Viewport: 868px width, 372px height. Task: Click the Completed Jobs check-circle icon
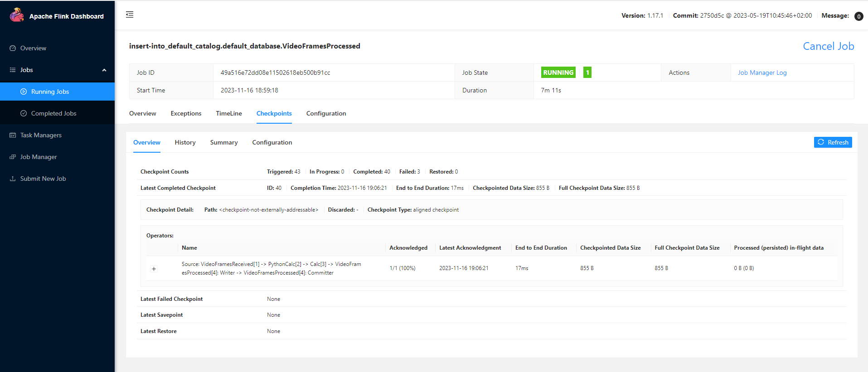pyautogui.click(x=24, y=113)
